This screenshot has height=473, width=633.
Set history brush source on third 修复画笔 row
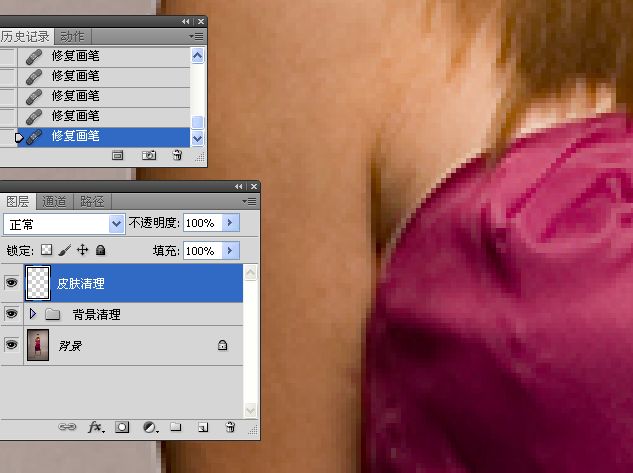point(8,97)
